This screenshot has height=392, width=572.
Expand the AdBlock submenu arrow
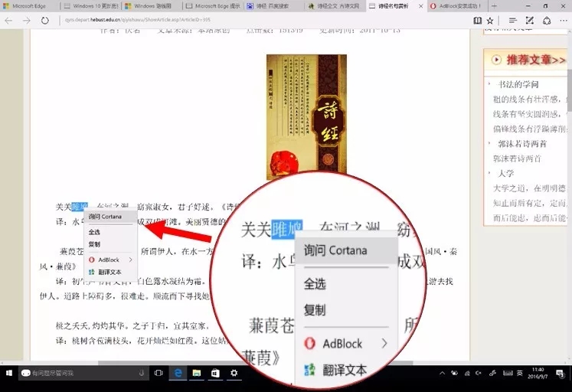[x=131, y=260]
